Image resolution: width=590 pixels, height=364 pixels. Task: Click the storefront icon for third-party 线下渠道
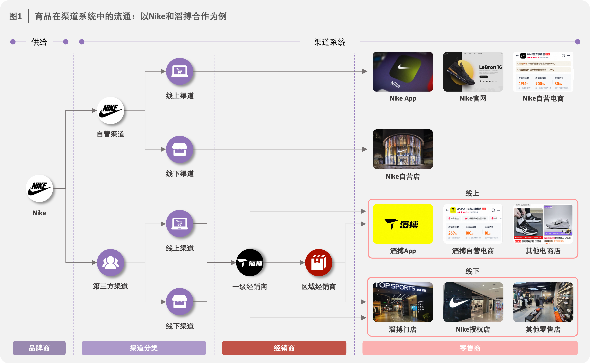(x=180, y=302)
